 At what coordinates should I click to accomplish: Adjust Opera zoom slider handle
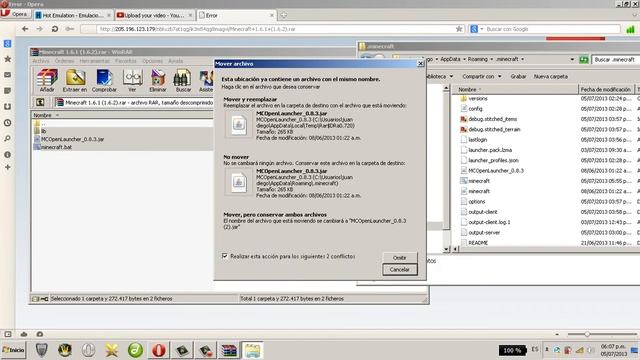587,334
